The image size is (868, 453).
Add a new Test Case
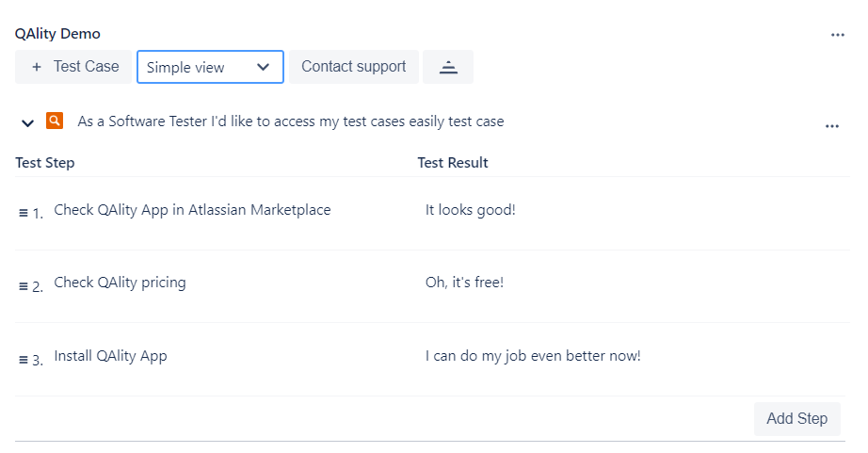73,67
